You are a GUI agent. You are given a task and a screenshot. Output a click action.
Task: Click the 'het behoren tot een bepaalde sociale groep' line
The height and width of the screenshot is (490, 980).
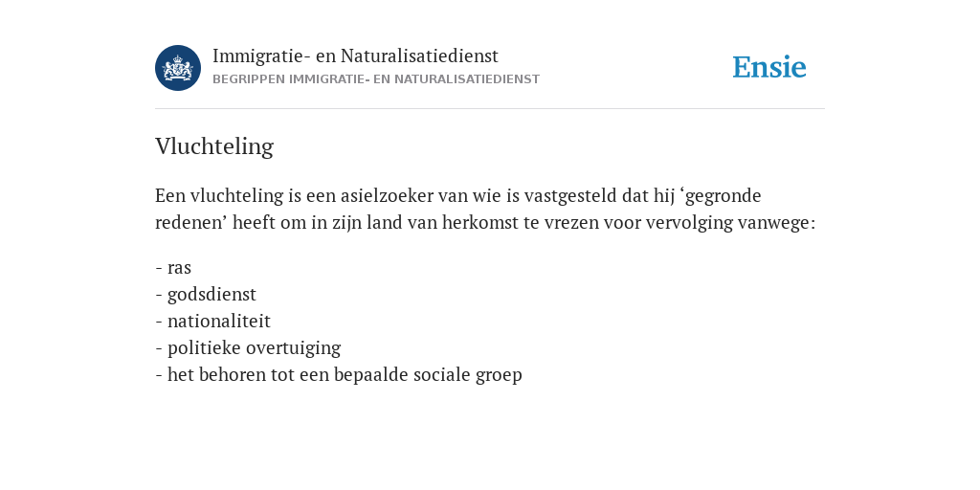[339, 375]
